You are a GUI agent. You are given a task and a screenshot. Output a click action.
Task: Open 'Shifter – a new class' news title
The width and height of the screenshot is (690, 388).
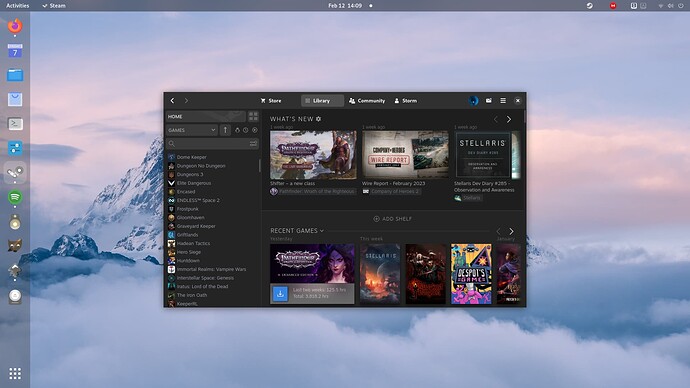(293, 183)
